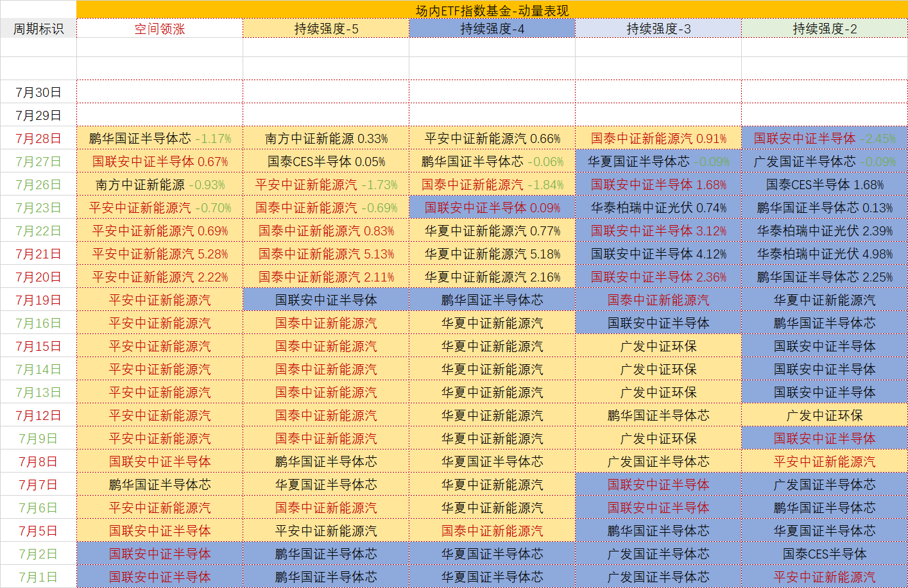
Task: Click 广发中证环保 in the 7月15日 row
Action: click(658, 346)
